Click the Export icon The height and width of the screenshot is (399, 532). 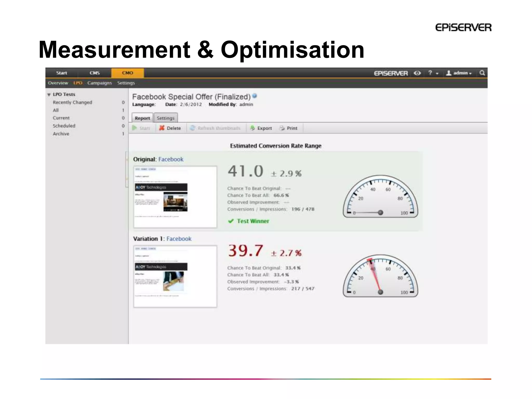pos(252,128)
